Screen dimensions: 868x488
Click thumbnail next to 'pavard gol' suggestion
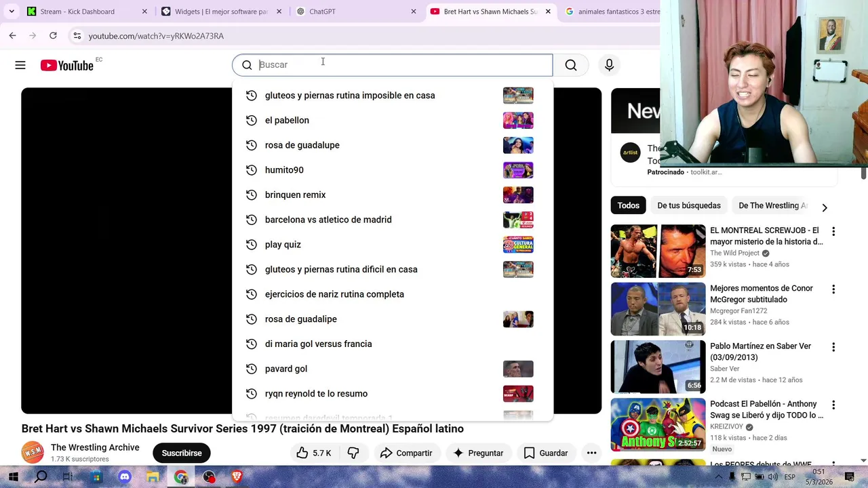(x=518, y=369)
